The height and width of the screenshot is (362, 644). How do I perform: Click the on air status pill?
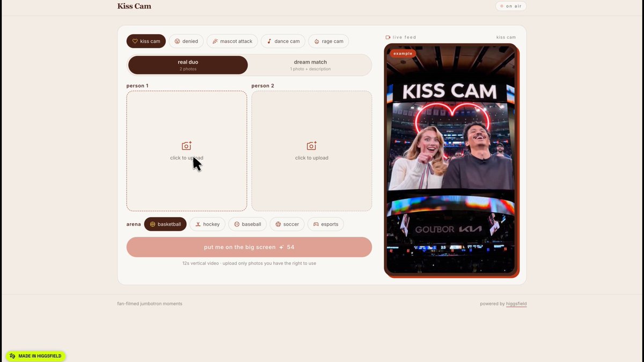(x=511, y=6)
